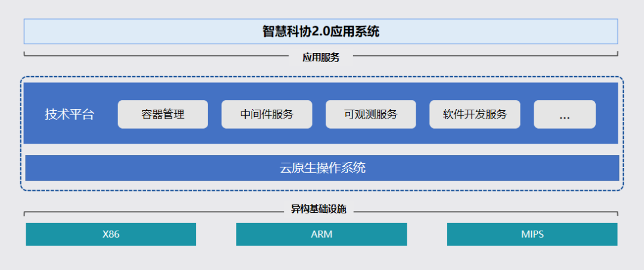Click the ellipsis '...' box
The width and height of the screenshot is (644, 270).
coord(565,114)
